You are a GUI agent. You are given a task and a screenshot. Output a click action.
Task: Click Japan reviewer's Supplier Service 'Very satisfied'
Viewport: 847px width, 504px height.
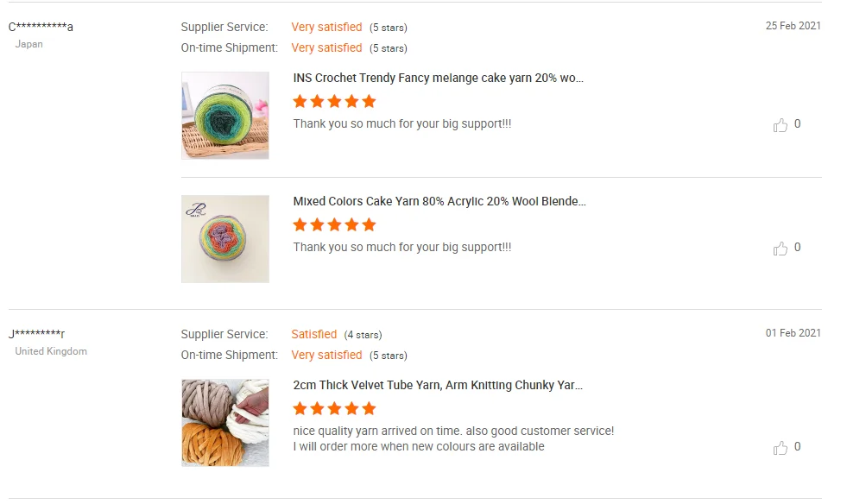(x=326, y=27)
